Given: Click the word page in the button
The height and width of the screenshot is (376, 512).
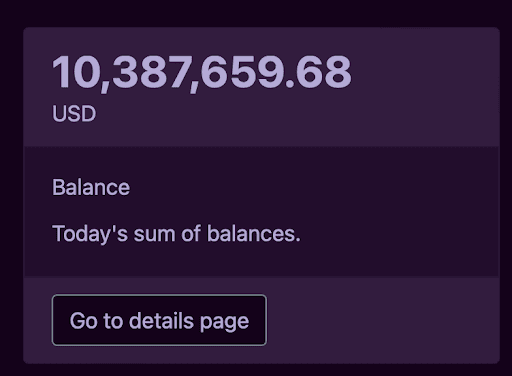Looking at the screenshot, I should (225, 323).
